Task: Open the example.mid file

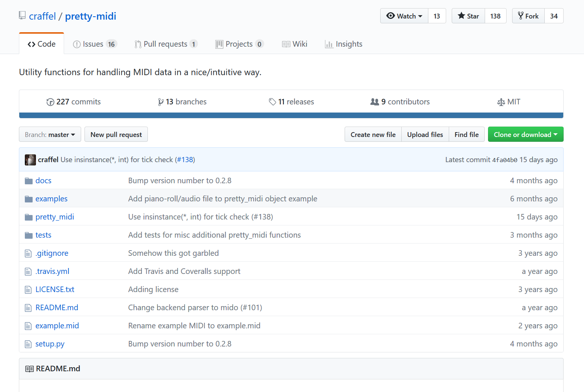Action: click(x=57, y=326)
